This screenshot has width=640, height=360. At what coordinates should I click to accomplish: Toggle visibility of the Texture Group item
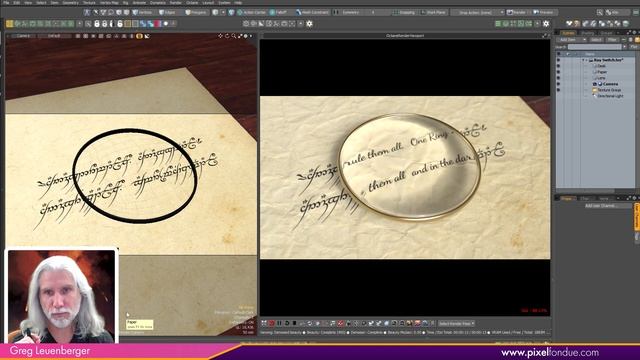tap(558, 90)
